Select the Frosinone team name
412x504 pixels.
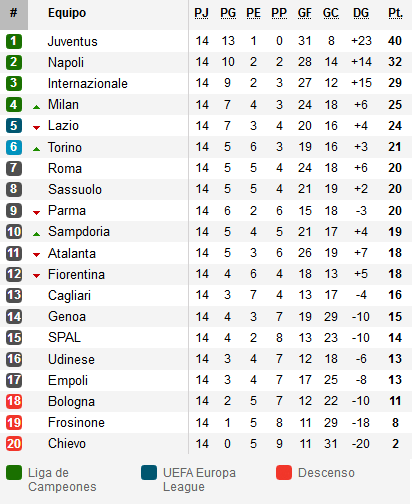point(76,422)
